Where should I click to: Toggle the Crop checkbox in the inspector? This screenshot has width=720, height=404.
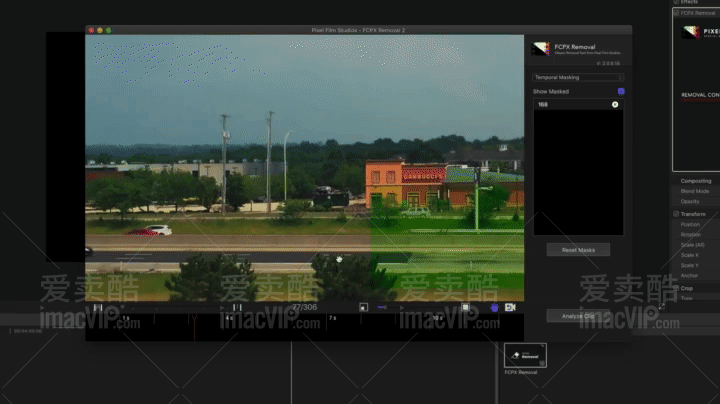pos(676,288)
